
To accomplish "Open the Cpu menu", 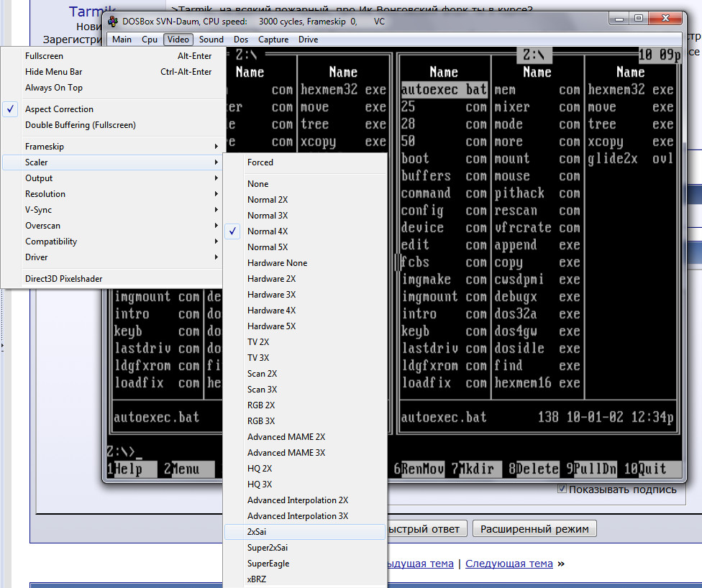I will pyautogui.click(x=150, y=40).
